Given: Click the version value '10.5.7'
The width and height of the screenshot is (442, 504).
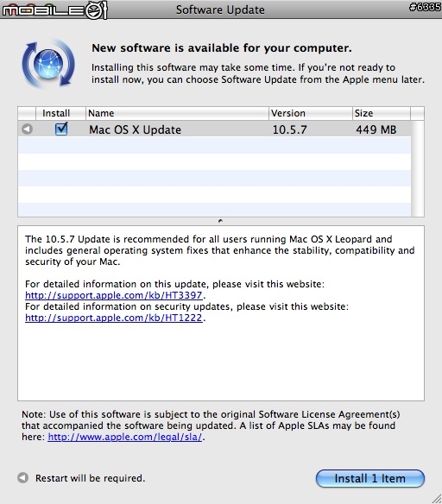Looking at the screenshot, I should [x=289, y=129].
